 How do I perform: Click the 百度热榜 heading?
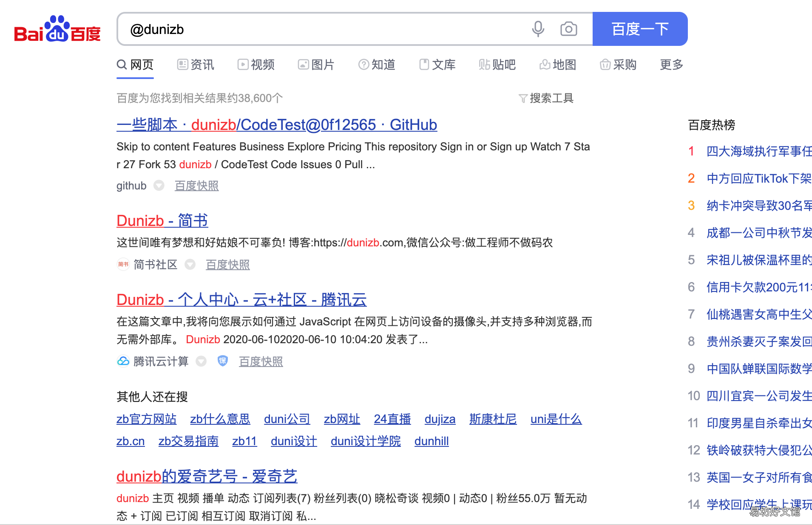[x=712, y=125]
